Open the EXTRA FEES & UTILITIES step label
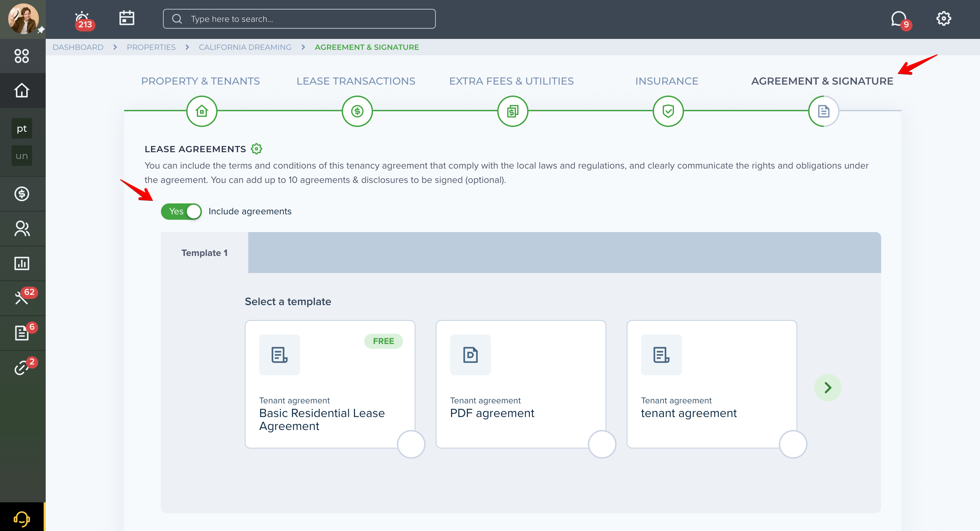This screenshot has width=980, height=531. click(511, 81)
